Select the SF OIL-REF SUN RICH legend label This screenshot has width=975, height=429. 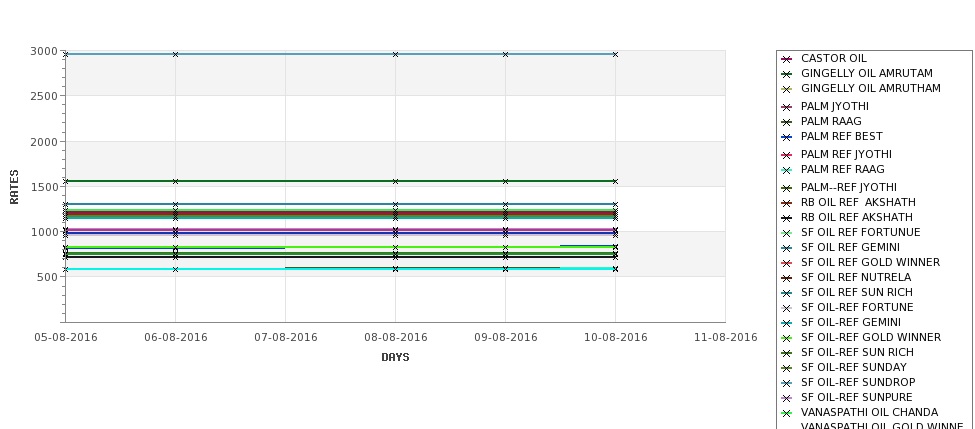[857, 352]
